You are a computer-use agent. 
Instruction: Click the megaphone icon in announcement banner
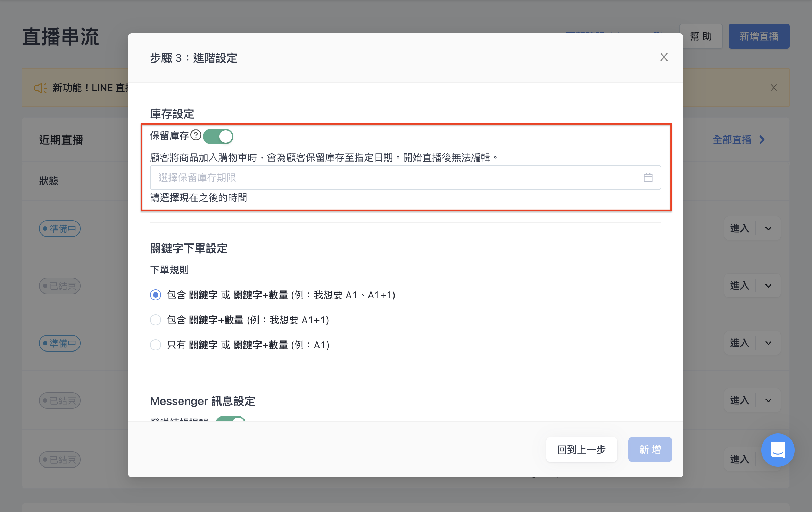40,88
